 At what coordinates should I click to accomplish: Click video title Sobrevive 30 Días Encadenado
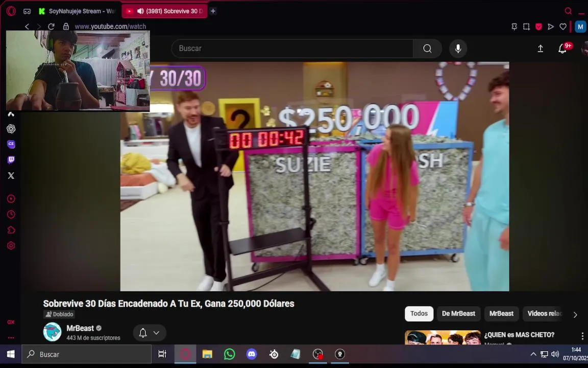(x=168, y=304)
